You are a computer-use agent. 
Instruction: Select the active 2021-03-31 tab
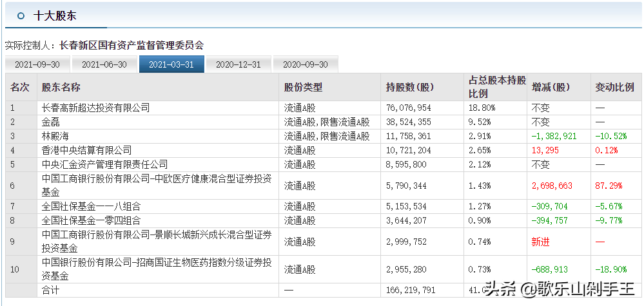coord(171,64)
